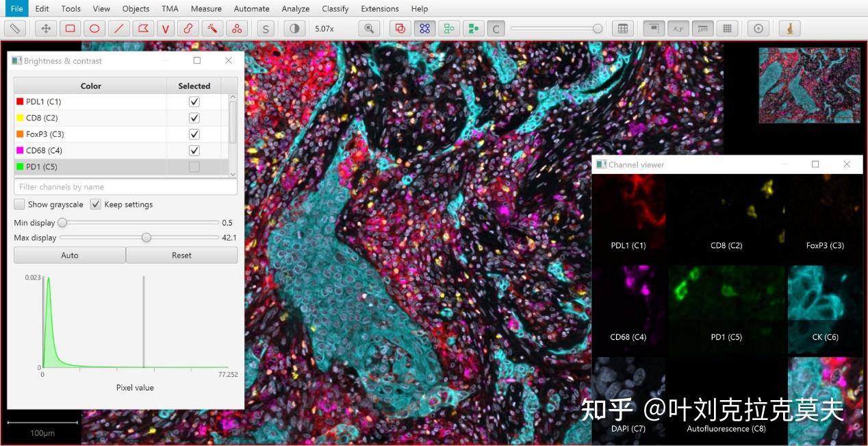Select the Move tool
868x446 pixels.
pos(45,28)
